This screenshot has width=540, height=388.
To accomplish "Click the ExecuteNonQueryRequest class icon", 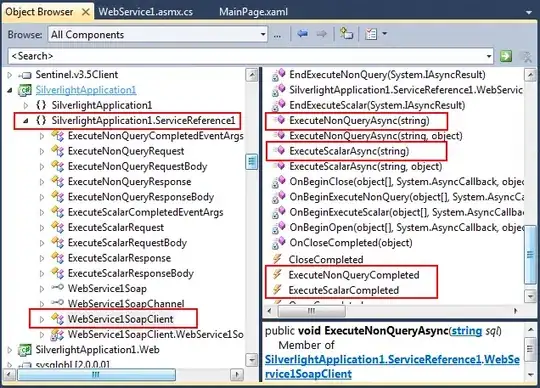I will point(58,151).
